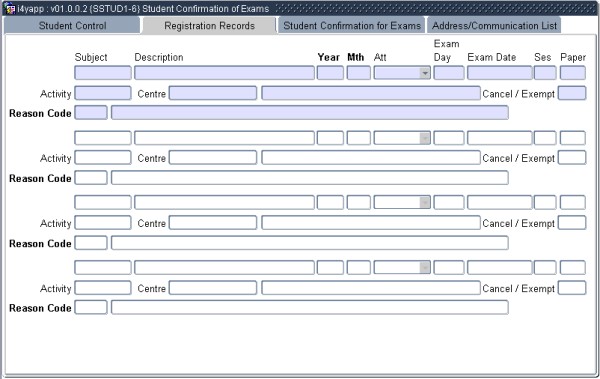Viewport: 600px width, 379px height.
Task: Focus fourth record Centre code field
Action: point(213,288)
